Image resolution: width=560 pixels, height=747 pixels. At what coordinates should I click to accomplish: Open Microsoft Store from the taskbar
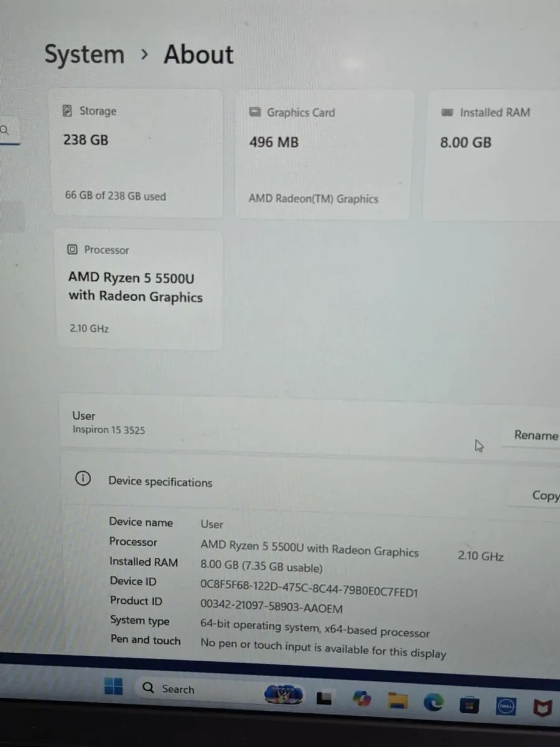pos(470,705)
